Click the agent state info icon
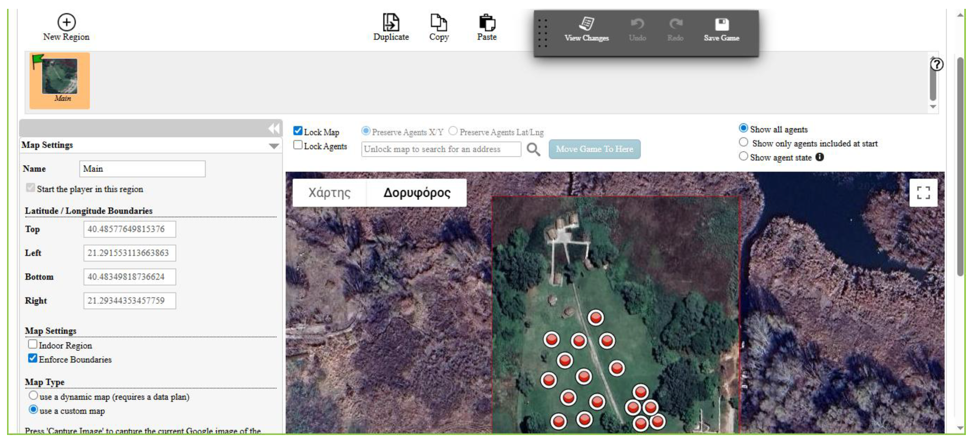 tap(820, 157)
